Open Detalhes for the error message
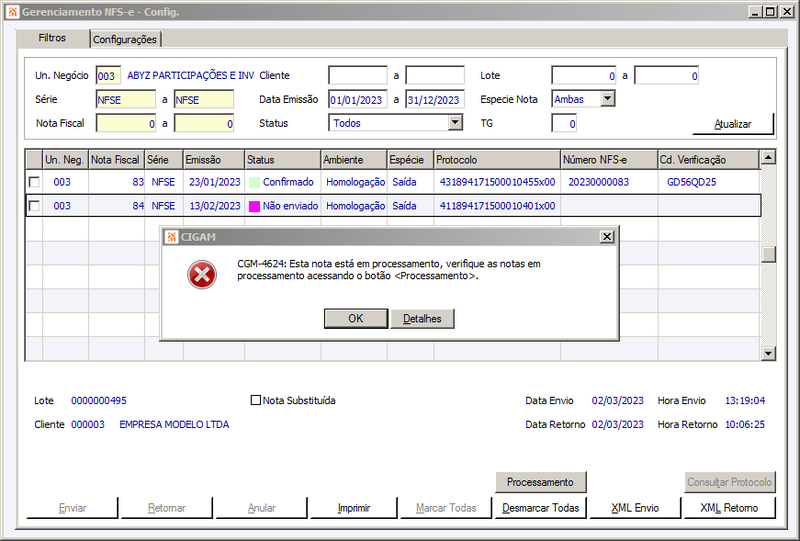The image size is (800, 541). pos(422,318)
